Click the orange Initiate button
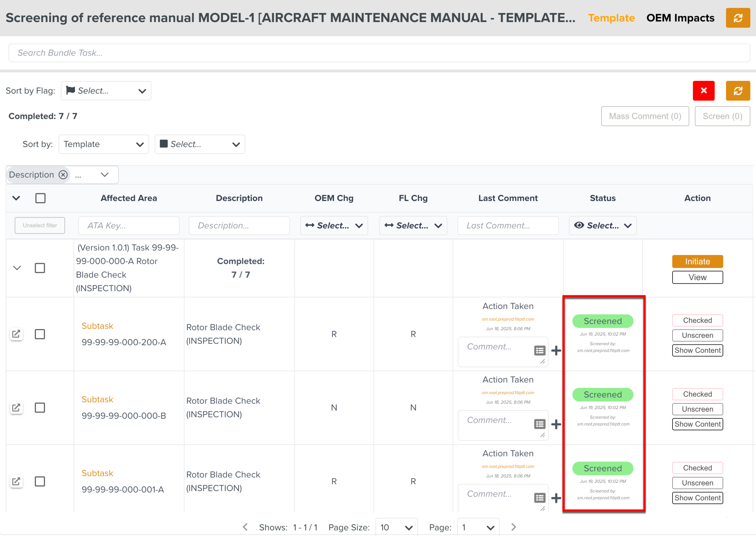Viewport: 756px width, 536px height. 697,261
